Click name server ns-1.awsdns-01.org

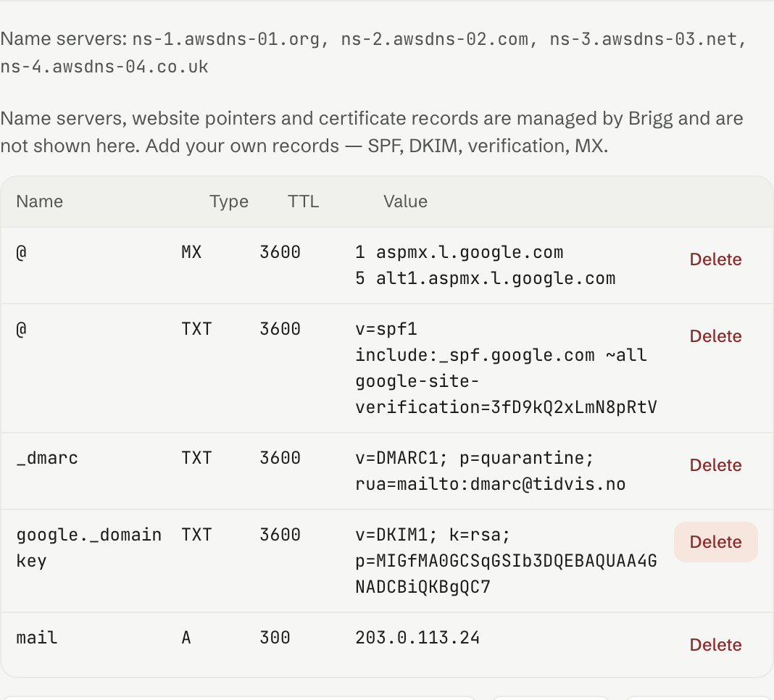pos(226,39)
